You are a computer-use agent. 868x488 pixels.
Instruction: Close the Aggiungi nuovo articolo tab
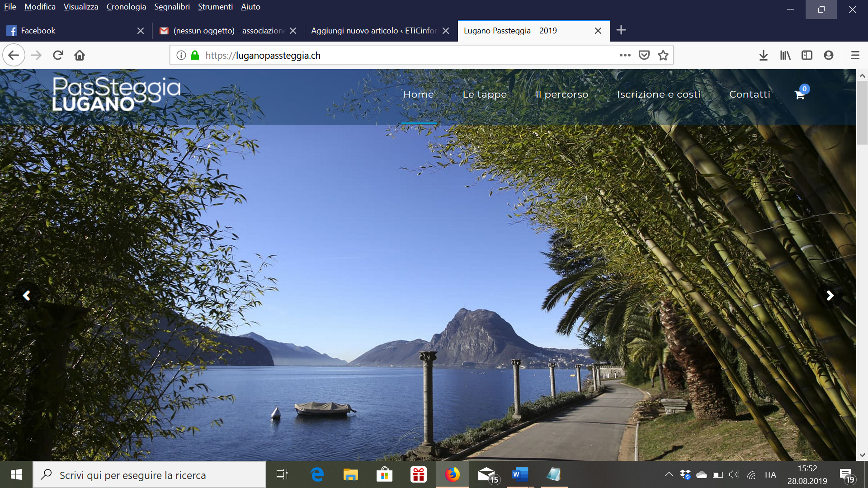coord(446,31)
